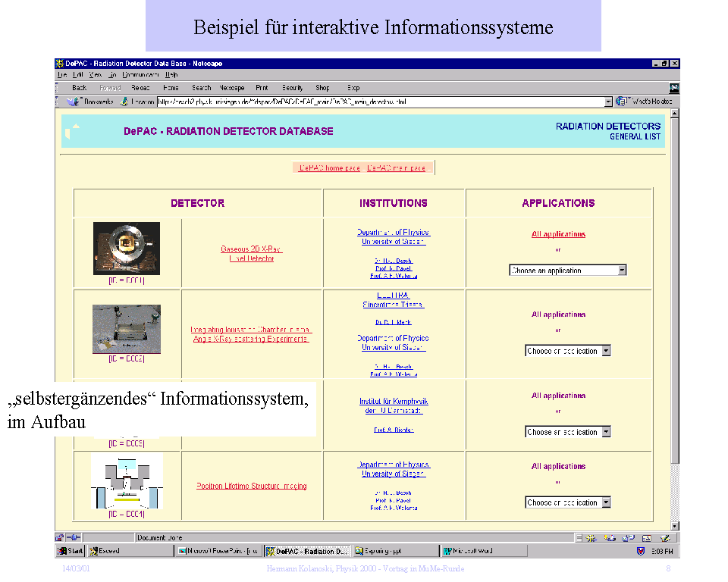Open the File menu
Image resolution: width=728 pixels, height=582 pixels.
point(62,75)
